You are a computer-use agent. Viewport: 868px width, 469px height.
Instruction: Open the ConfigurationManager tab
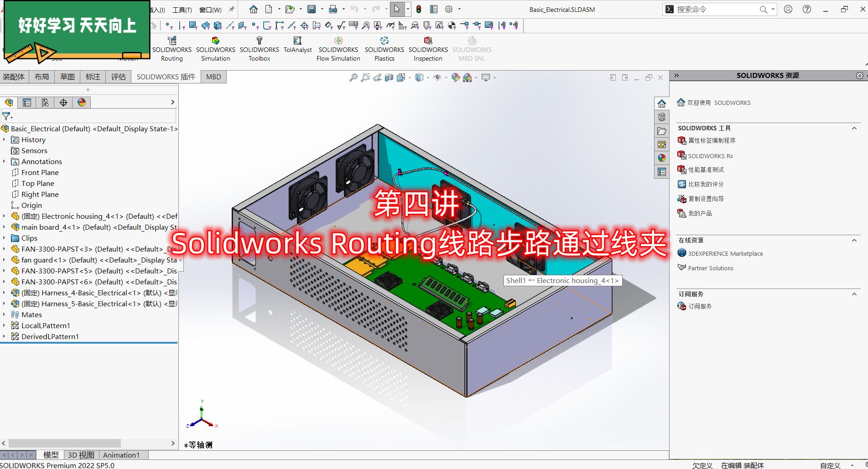(45, 102)
